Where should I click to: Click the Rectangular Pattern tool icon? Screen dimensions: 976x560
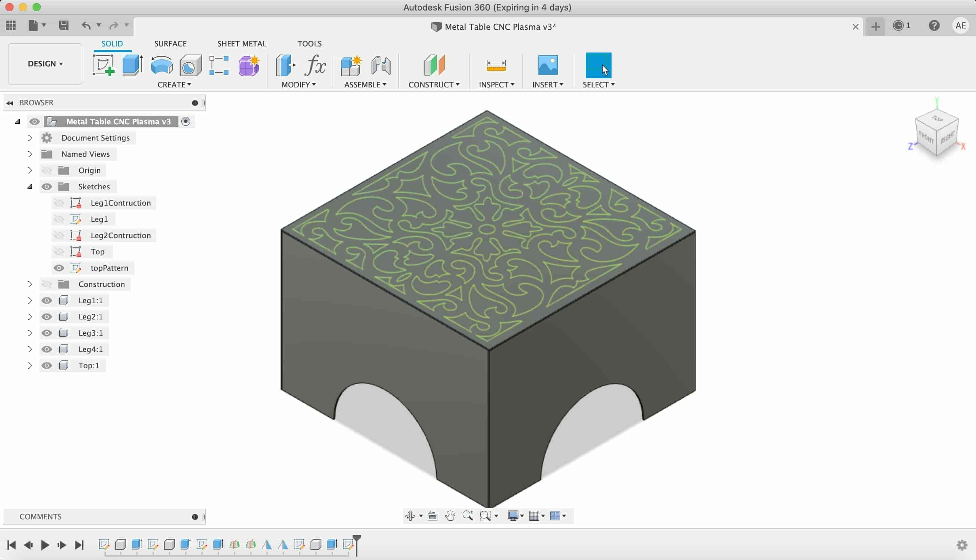[x=219, y=65]
